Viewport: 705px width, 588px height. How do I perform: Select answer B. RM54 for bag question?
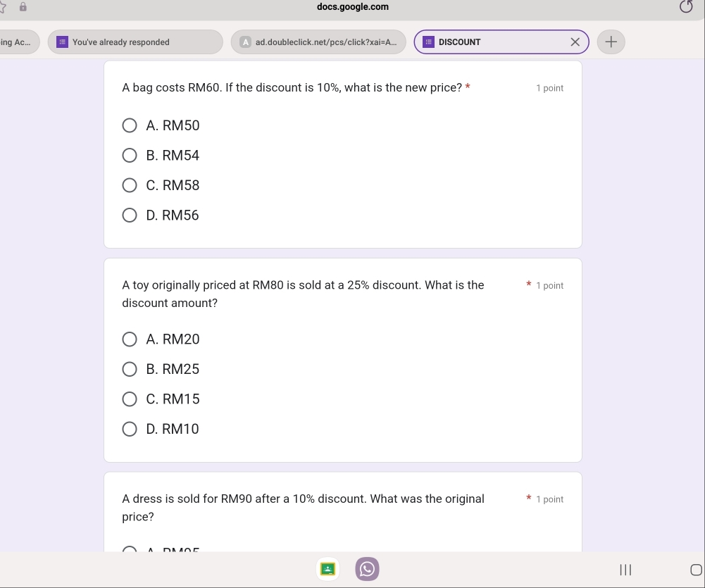click(x=130, y=156)
